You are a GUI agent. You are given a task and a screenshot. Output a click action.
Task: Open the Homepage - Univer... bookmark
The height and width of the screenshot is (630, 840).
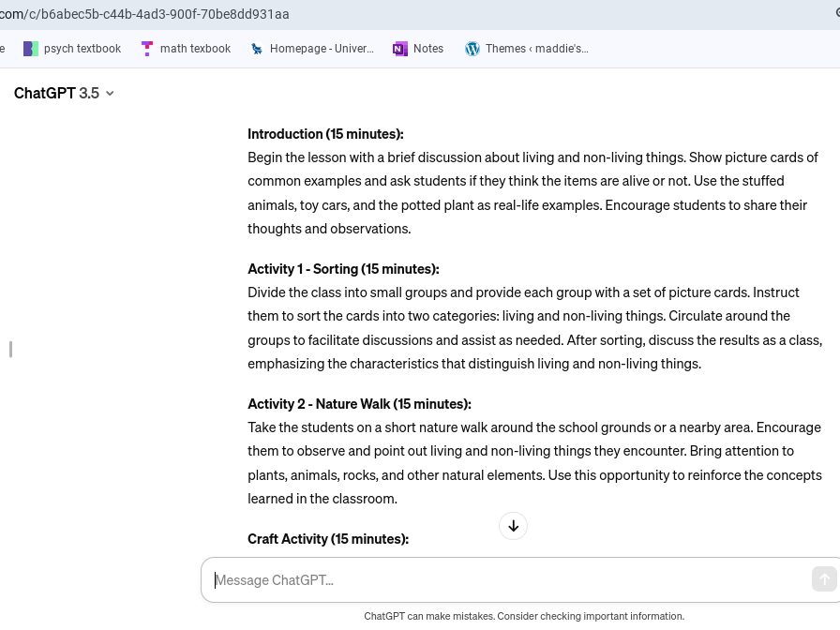[x=312, y=49]
